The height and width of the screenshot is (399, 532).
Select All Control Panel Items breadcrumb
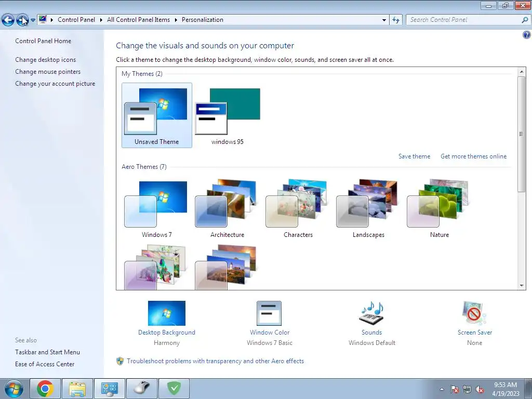[138, 20]
